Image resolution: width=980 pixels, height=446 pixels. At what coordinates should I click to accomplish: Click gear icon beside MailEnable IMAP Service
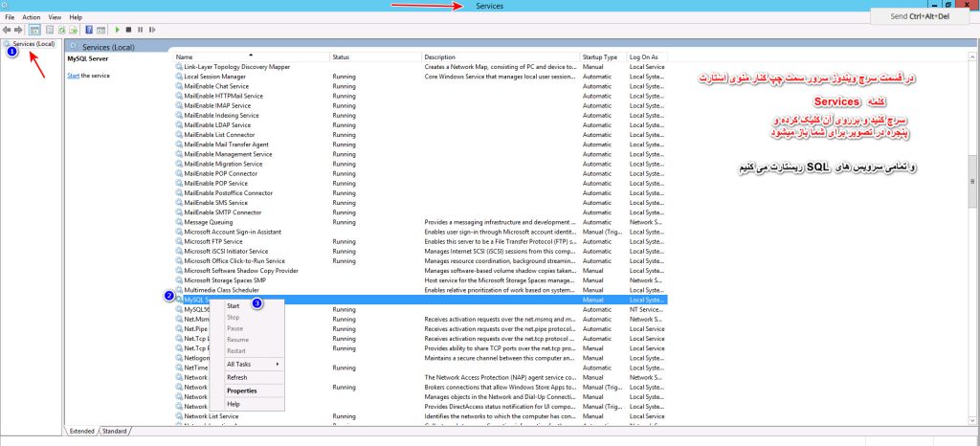pos(179,105)
